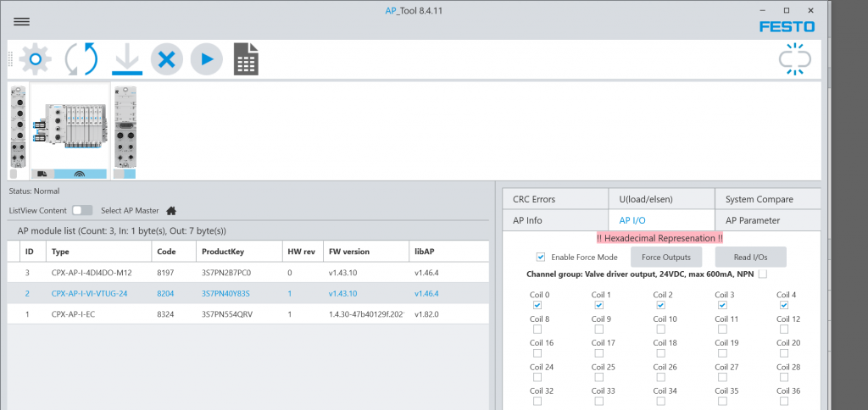Open the CRC Errors tab

tap(554, 199)
